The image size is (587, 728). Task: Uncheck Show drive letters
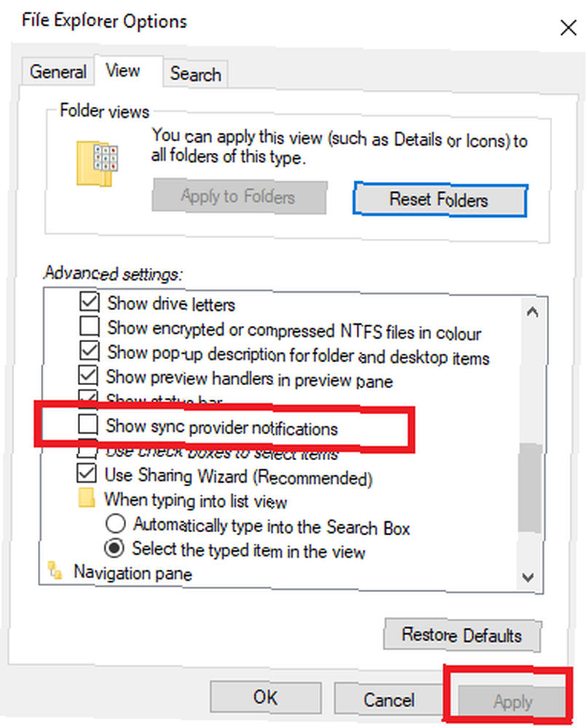[89, 301]
